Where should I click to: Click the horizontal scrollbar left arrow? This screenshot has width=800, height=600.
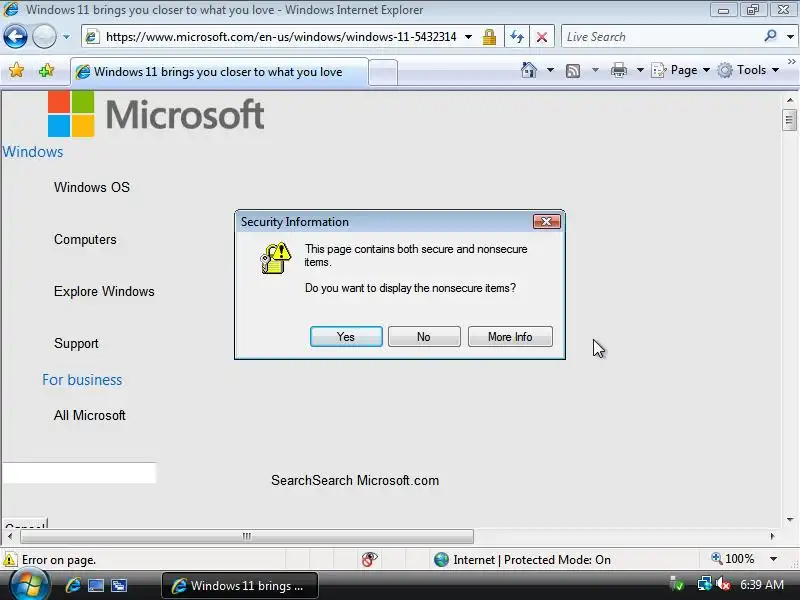(x=10, y=536)
